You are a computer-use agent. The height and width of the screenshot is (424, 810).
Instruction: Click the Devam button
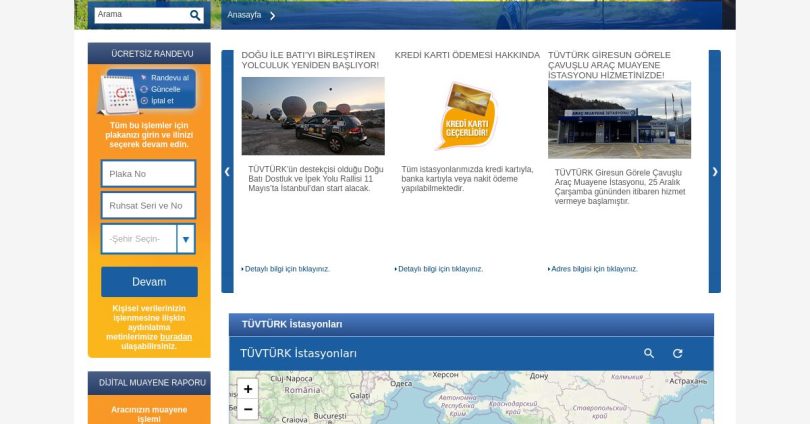pyautogui.click(x=149, y=282)
